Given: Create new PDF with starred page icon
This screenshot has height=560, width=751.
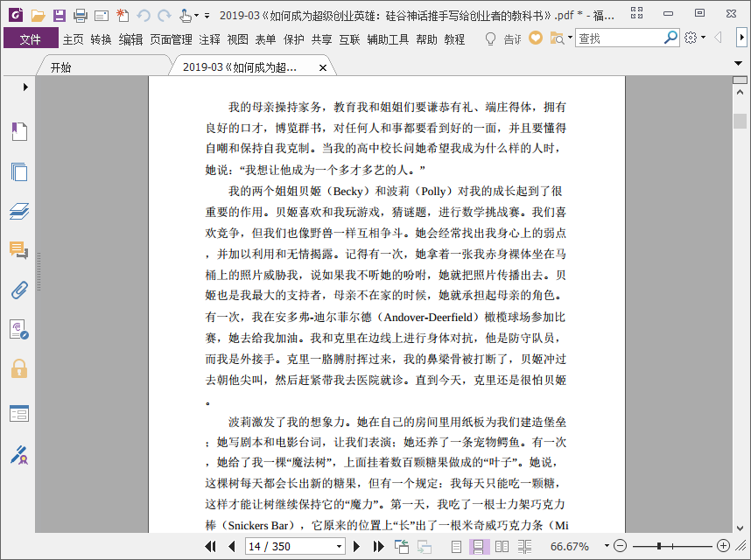Looking at the screenshot, I should (123, 16).
